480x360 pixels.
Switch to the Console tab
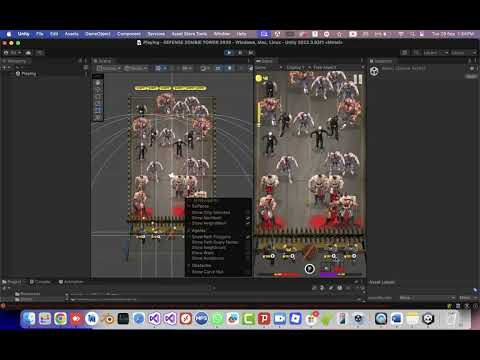(40, 282)
